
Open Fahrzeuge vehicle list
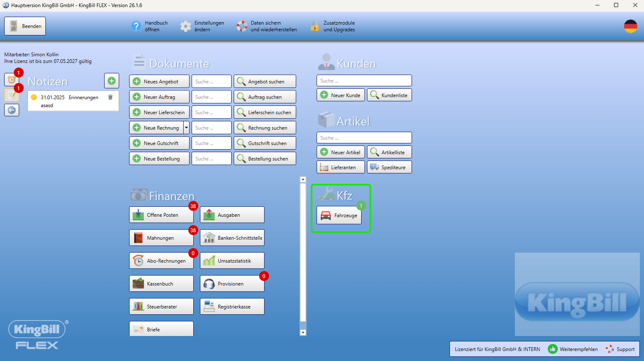pos(339,216)
